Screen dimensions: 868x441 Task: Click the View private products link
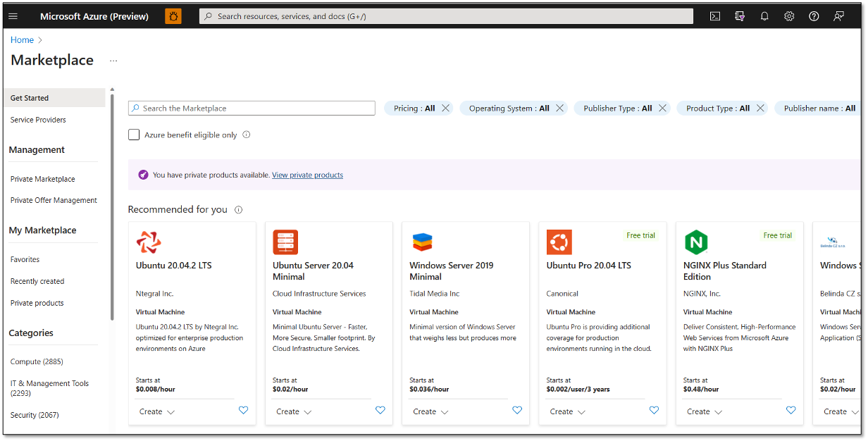[307, 175]
